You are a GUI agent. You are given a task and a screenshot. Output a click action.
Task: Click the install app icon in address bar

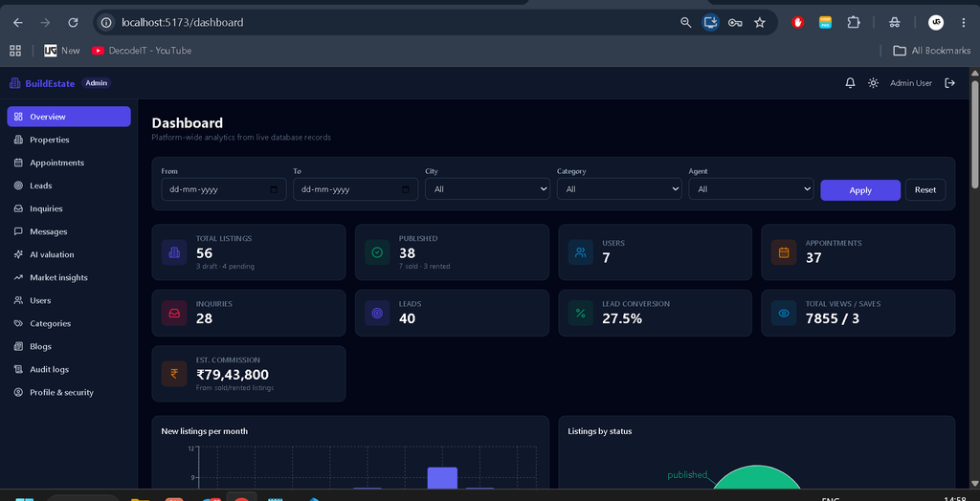711,23
